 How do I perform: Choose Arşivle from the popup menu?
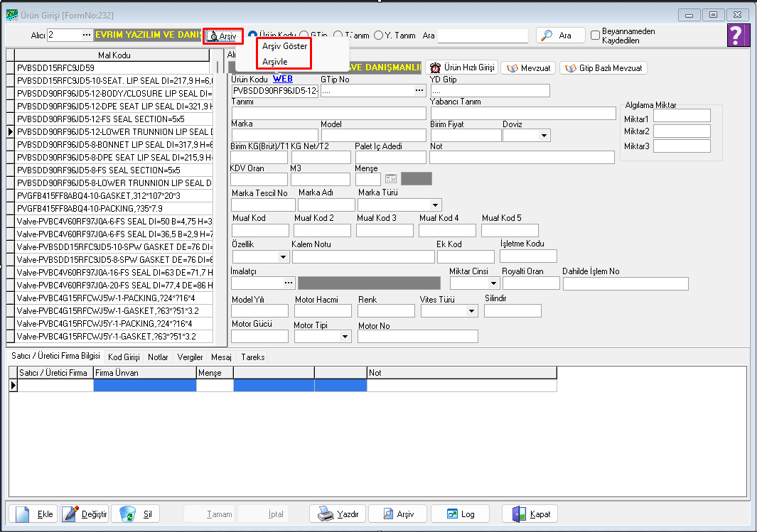tap(274, 62)
